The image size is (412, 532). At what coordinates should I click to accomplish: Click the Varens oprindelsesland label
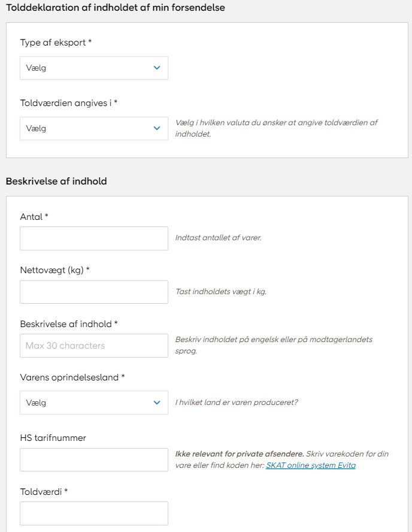[72, 377]
